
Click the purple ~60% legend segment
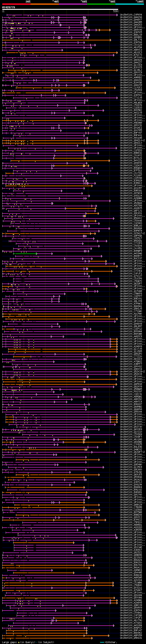point(73,4)
